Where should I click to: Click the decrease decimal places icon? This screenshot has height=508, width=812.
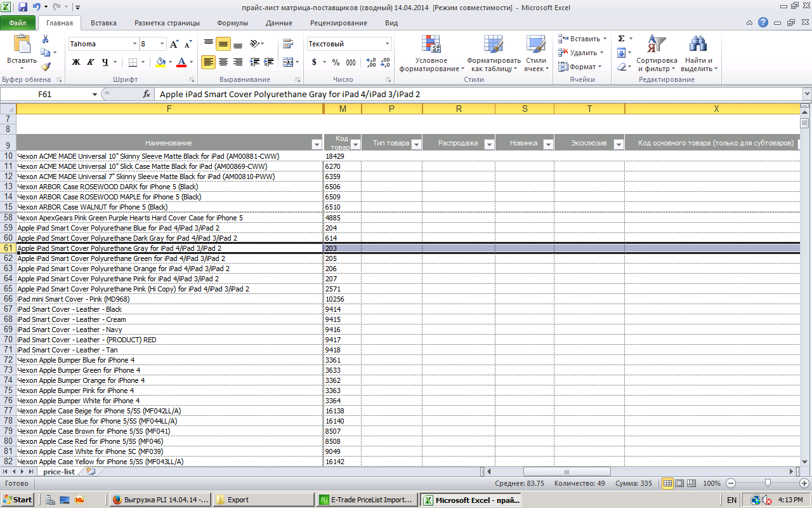click(x=386, y=62)
